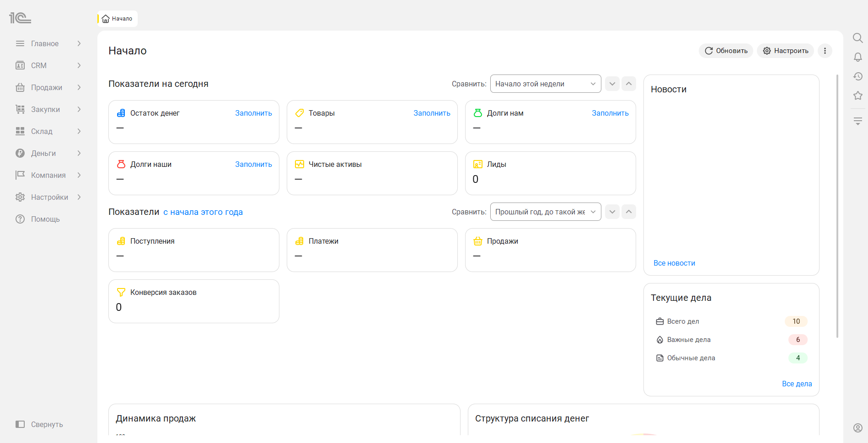This screenshot has height=443, width=868.
Task: Click Заполнить link for Остаток денег
Action: point(253,113)
